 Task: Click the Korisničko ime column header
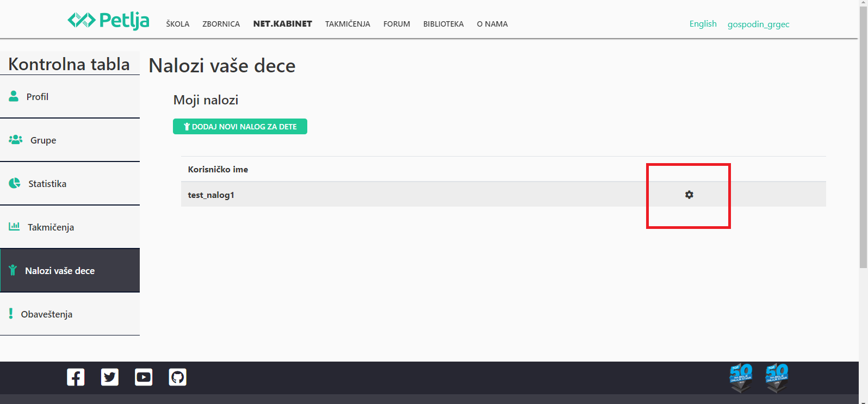point(218,169)
